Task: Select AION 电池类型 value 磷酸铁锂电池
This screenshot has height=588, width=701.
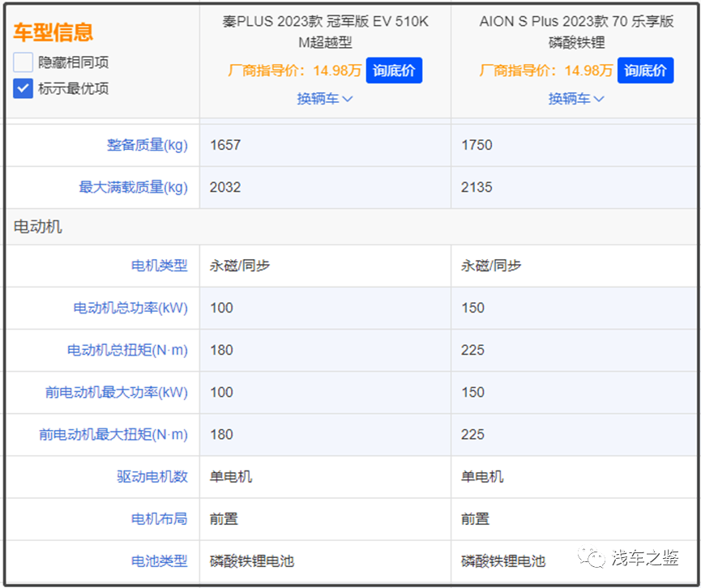Action: [x=503, y=561]
